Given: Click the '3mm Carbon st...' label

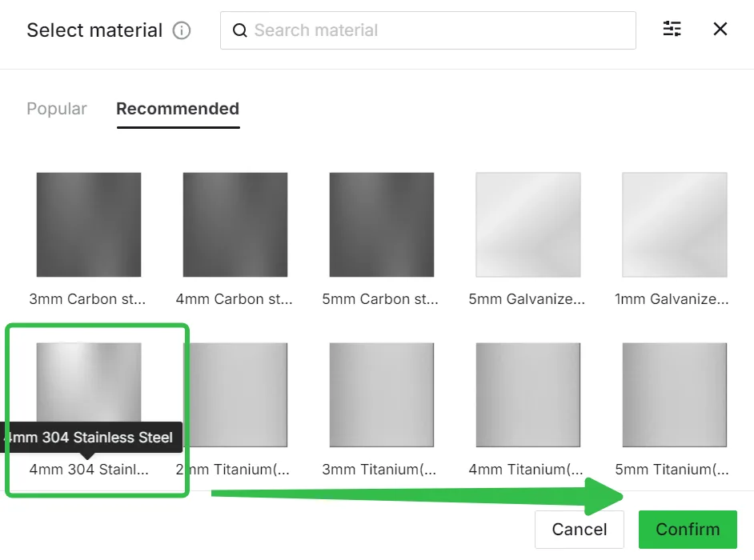Looking at the screenshot, I should pyautogui.click(x=87, y=299).
